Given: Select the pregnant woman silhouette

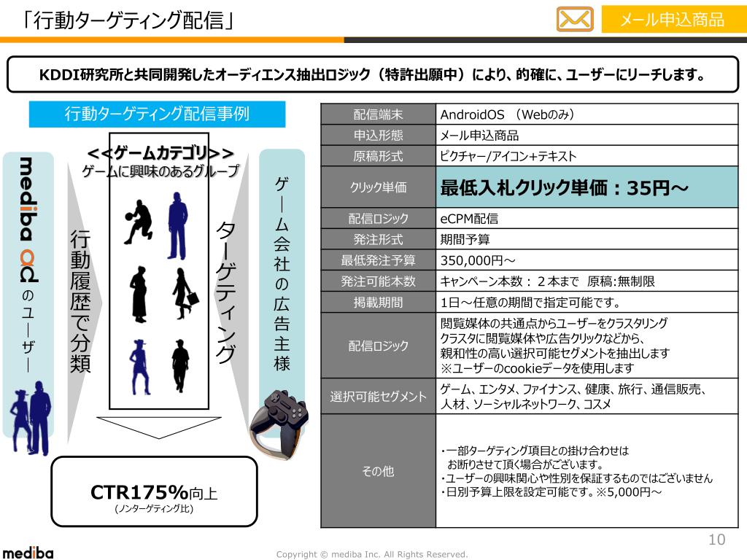Looking at the screenshot, I should point(139,295).
